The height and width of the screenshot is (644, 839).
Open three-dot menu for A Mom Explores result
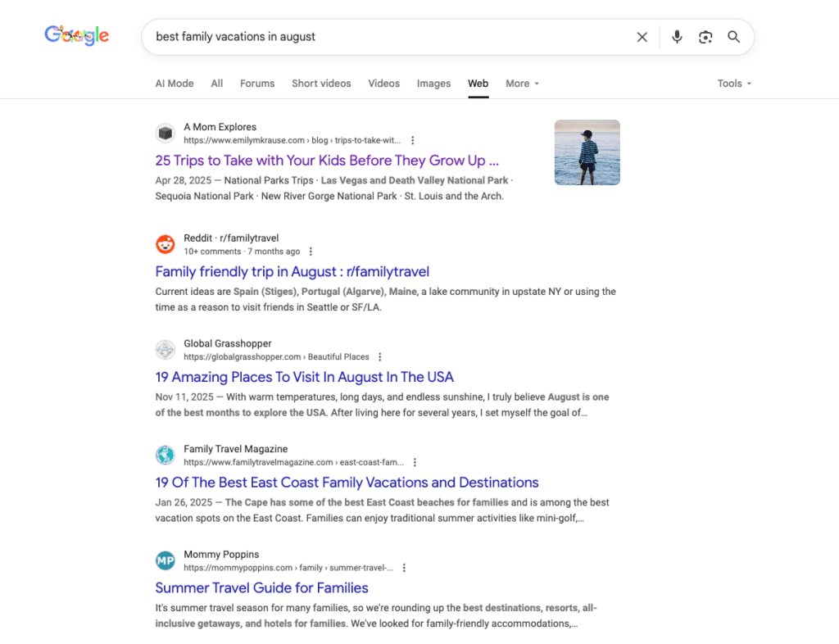pos(413,140)
